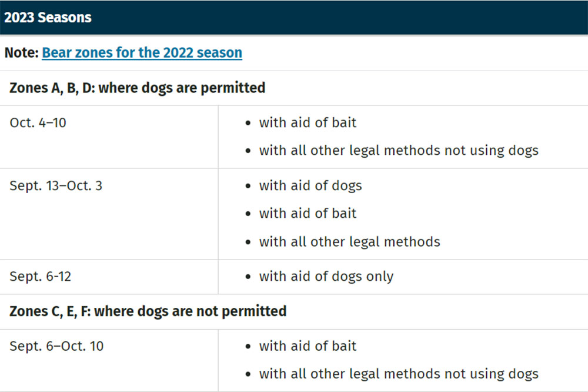Click 'with aid of dogs' bullet item
Viewport: 588px width, 392px height.
(x=310, y=186)
